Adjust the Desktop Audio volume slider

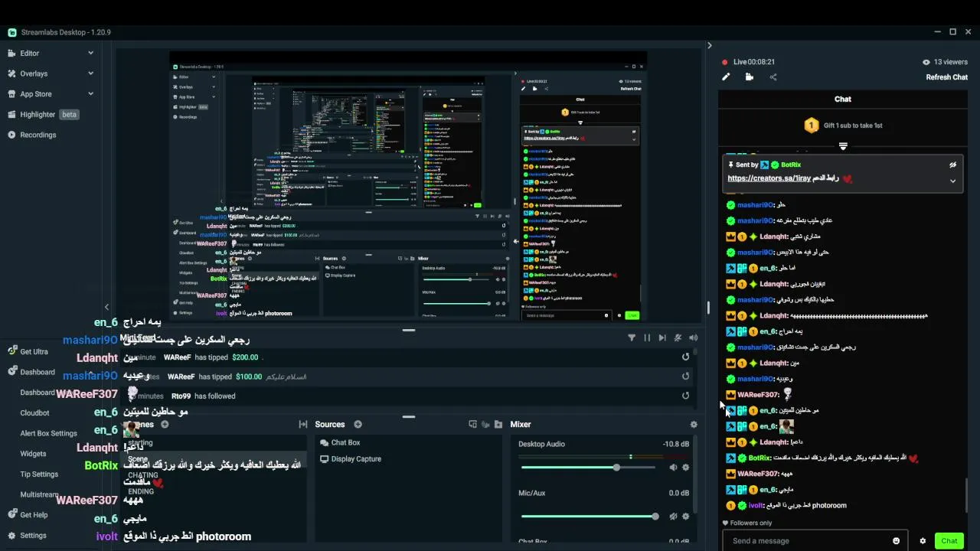(588, 467)
